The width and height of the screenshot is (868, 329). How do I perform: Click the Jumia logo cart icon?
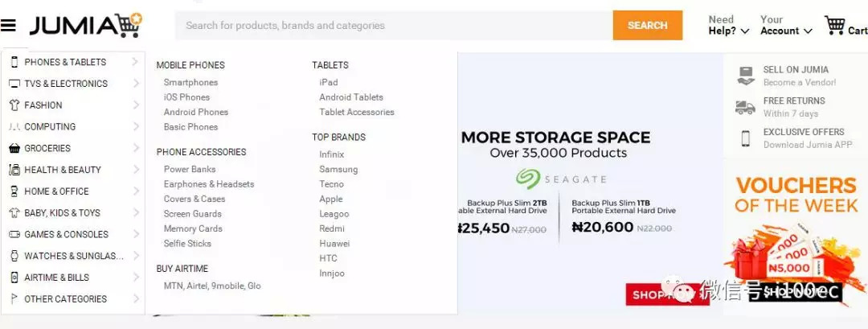pos(130,25)
